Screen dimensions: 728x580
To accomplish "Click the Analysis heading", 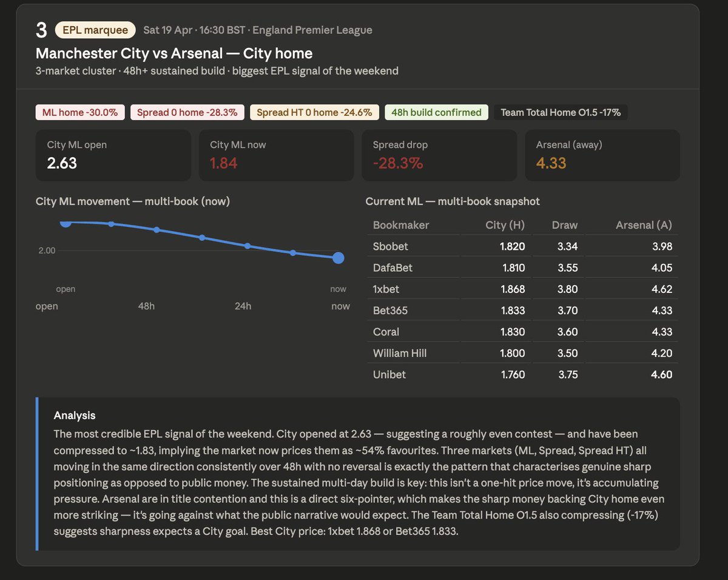I will (75, 416).
